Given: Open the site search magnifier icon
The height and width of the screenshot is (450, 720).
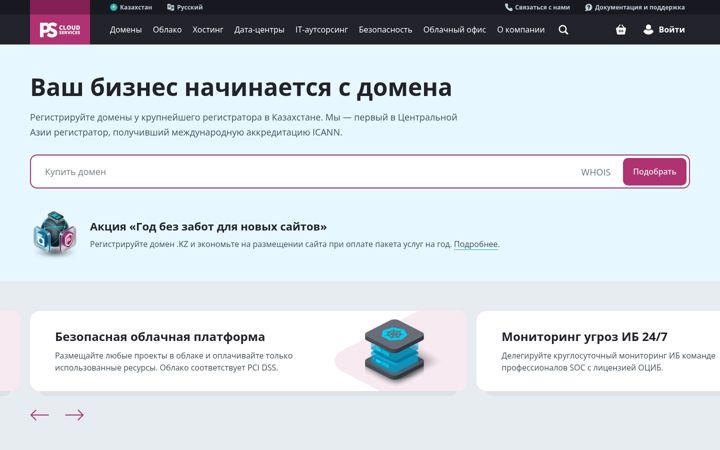Looking at the screenshot, I should (563, 30).
